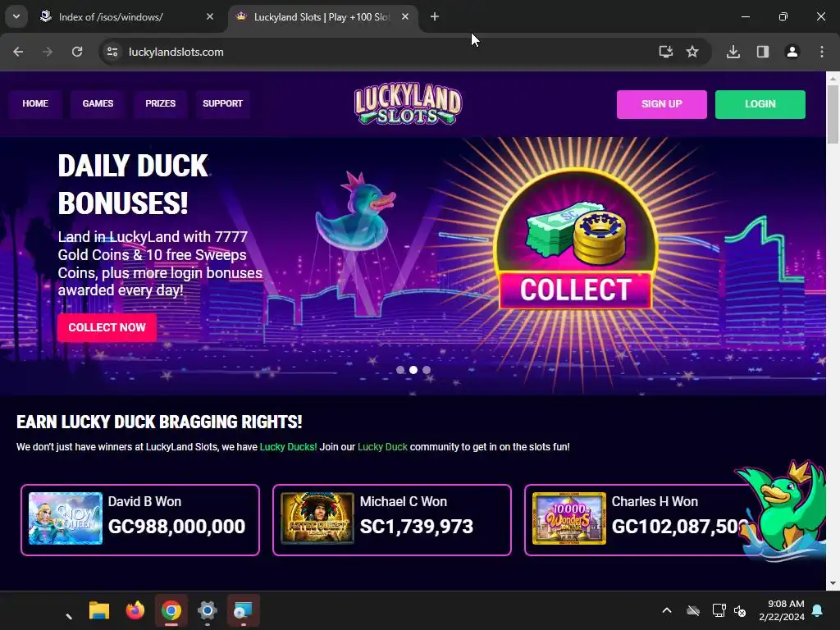Open the network display tray icon
The image size is (840, 630).
coord(719,610)
